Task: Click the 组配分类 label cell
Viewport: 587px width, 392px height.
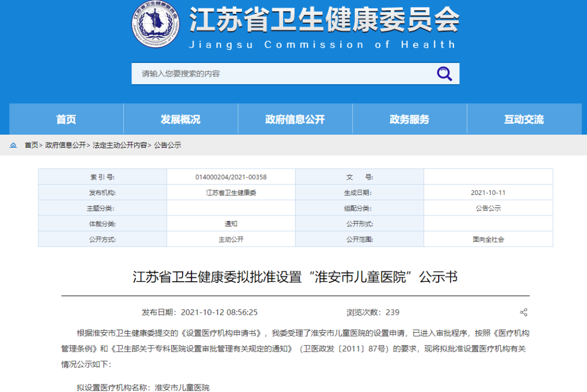Action: (359, 208)
